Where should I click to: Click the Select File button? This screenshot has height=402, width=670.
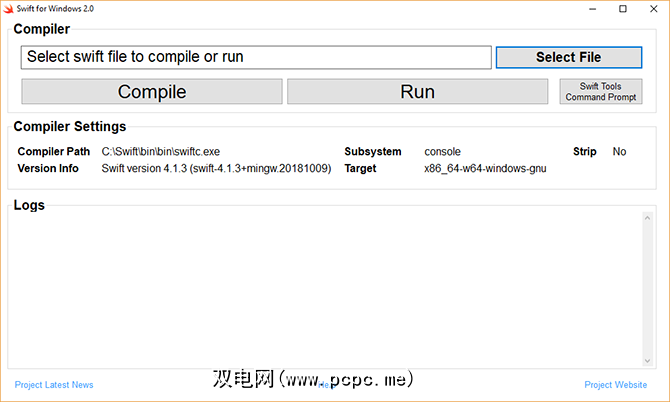pyautogui.click(x=569, y=57)
